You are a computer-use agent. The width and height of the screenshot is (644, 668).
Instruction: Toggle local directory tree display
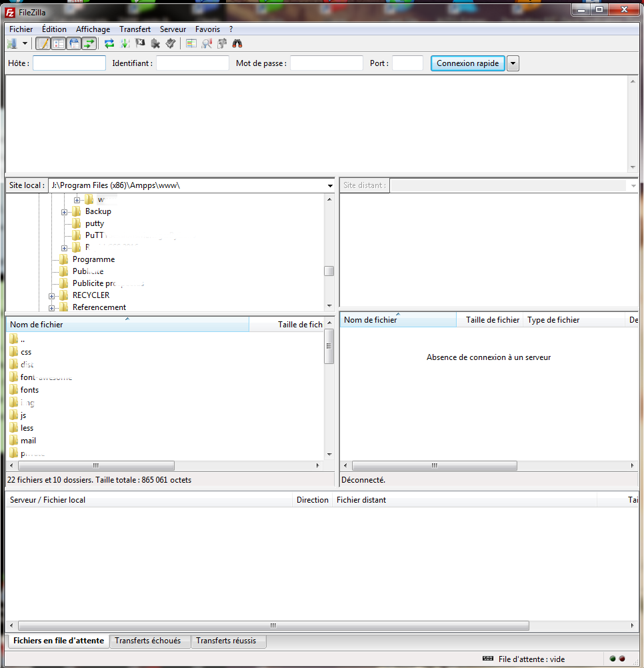59,43
